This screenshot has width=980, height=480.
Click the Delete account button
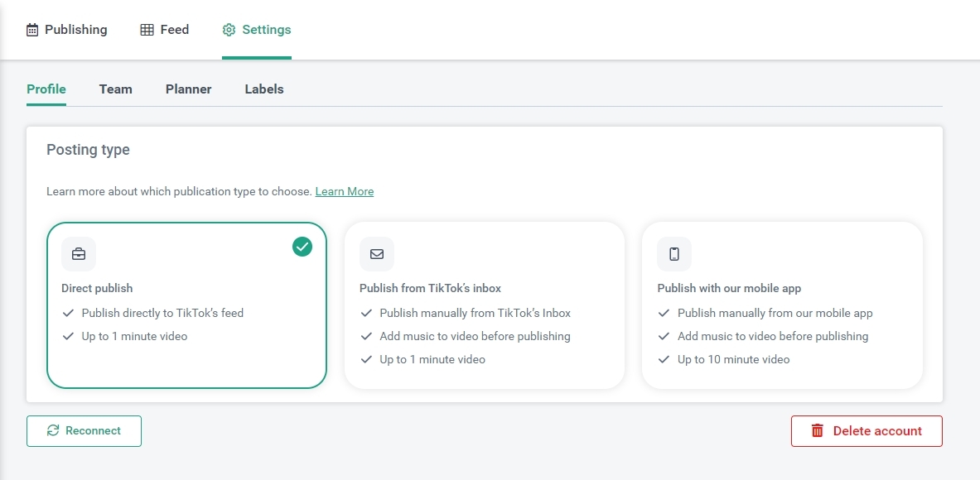click(867, 431)
